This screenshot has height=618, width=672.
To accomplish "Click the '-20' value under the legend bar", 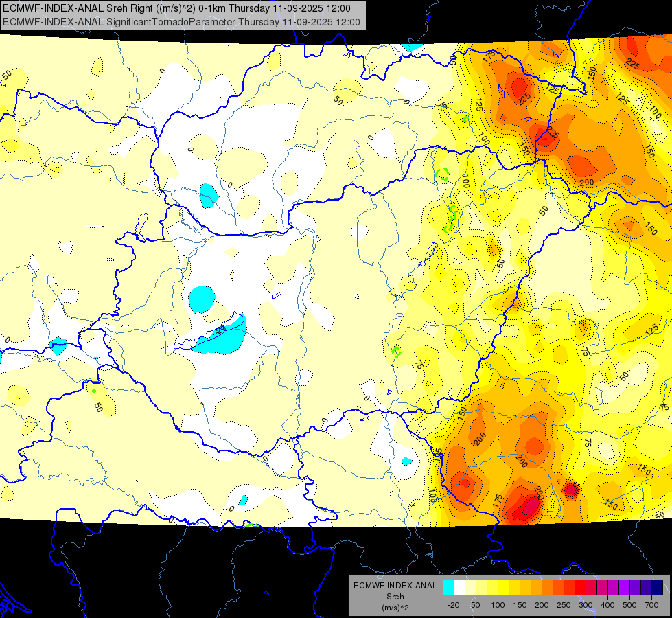I will coord(454,605).
